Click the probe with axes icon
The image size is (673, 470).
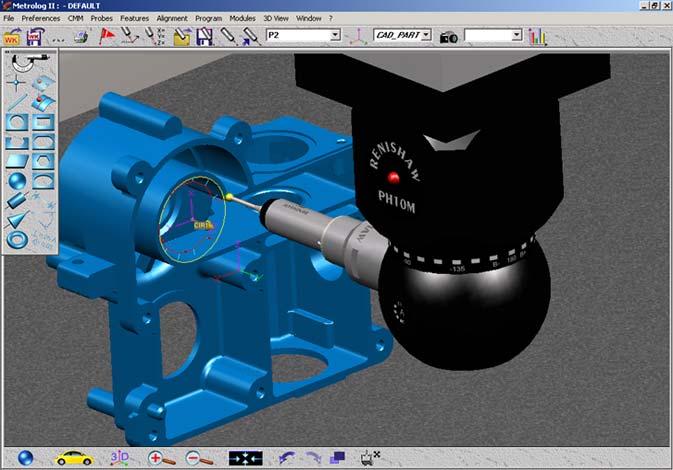point(130,36)
